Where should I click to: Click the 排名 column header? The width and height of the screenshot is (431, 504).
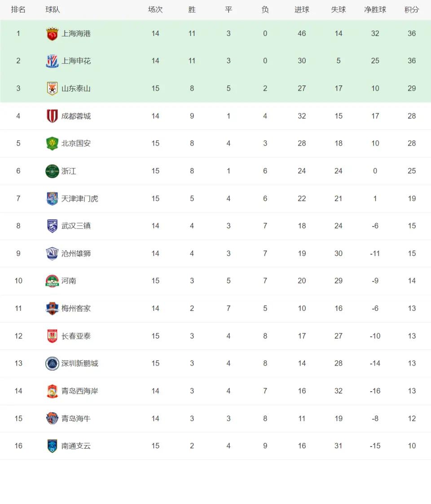18,9
